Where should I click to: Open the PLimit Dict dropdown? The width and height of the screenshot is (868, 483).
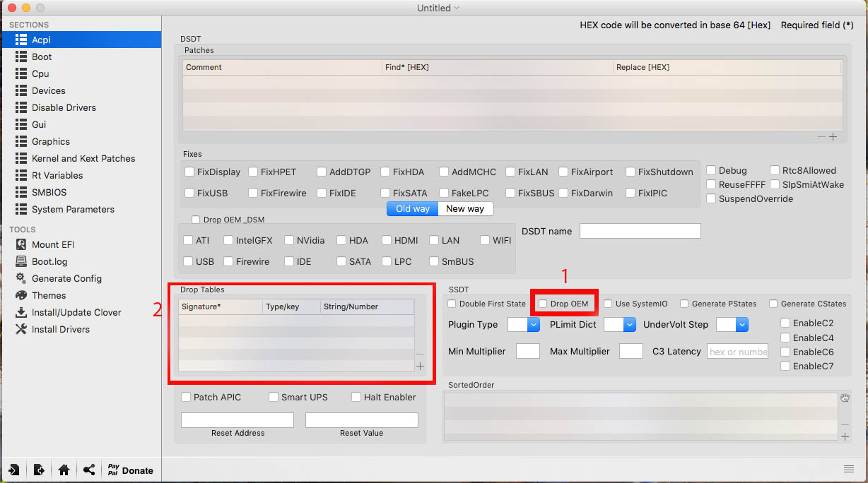[619, 325]
